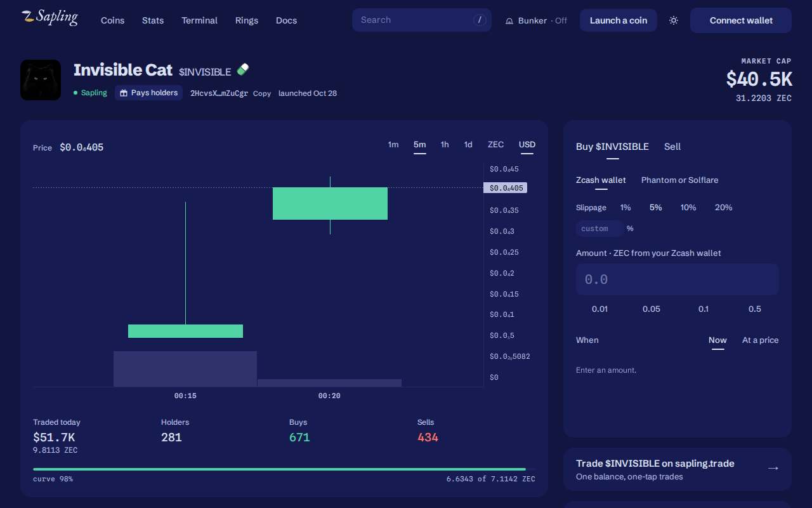This screenshot has width=812, height=508.
Task: Click the Invisible Cat coin avatar
Action: [41, 80]
